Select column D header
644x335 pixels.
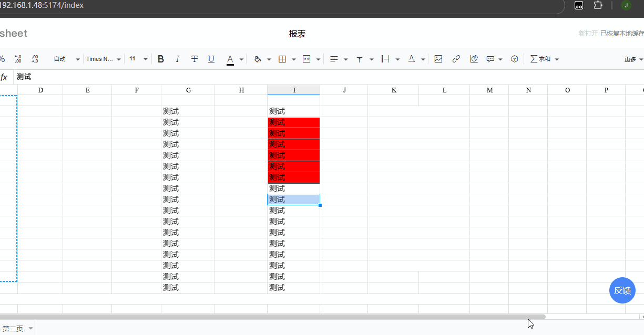pyautogui.click(x=40, y=90)
